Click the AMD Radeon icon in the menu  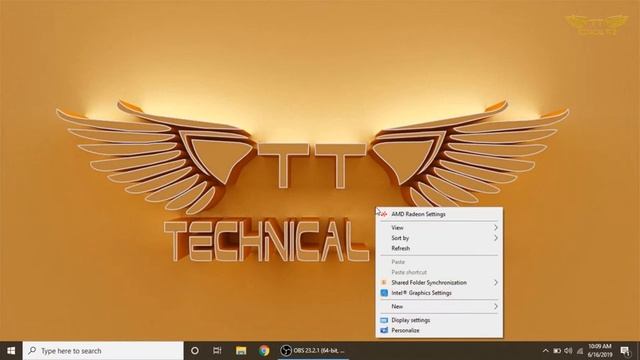tap(384, 214)
